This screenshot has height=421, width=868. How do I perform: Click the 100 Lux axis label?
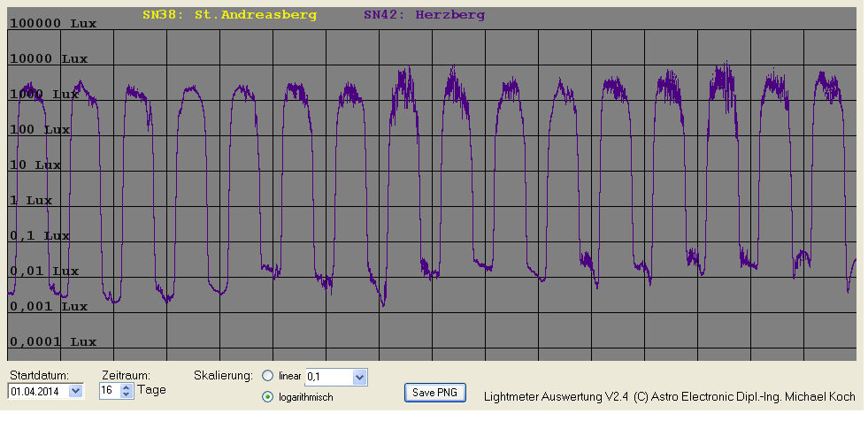(40, 129)
